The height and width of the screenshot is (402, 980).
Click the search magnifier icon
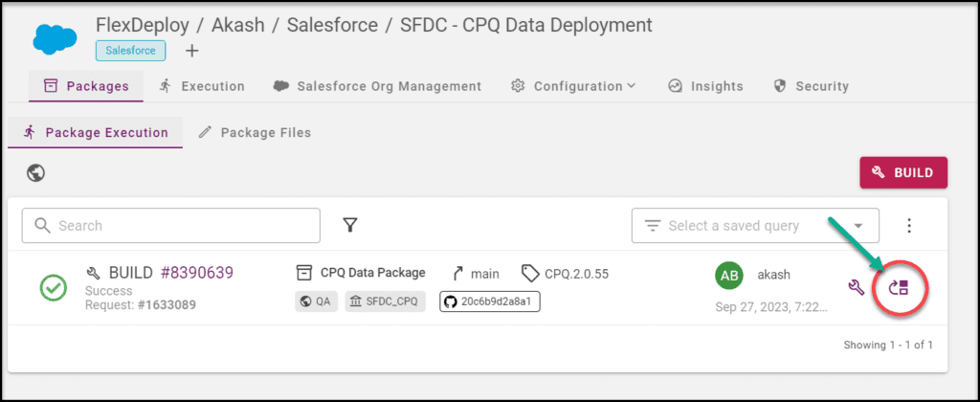coord(42,226)
